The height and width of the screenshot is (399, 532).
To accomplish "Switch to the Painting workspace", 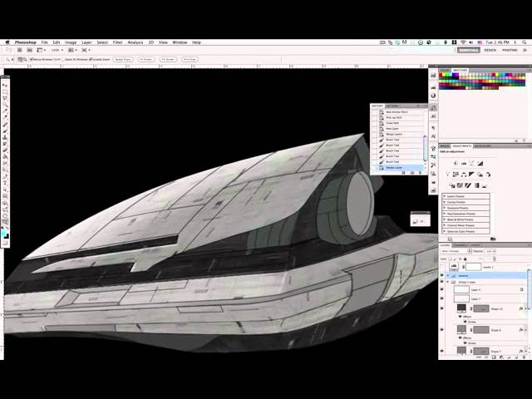I will 508,50.
